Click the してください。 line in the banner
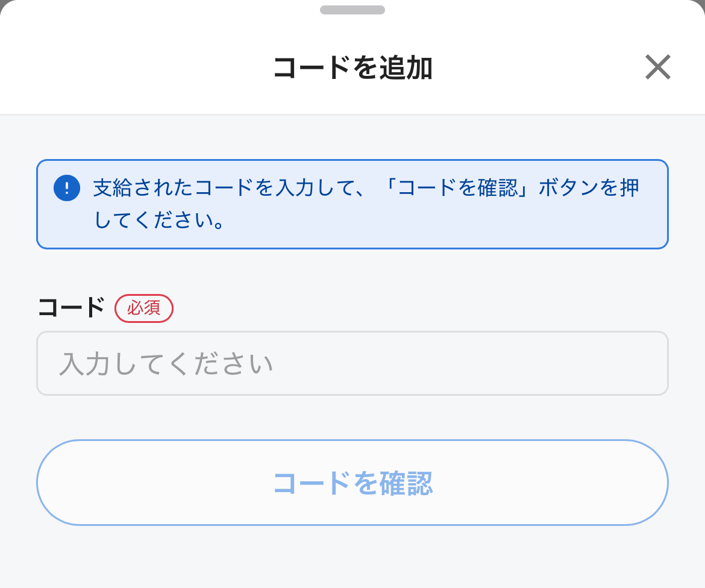The width and height of the screenshot is (705, 588). click(160, 220)
